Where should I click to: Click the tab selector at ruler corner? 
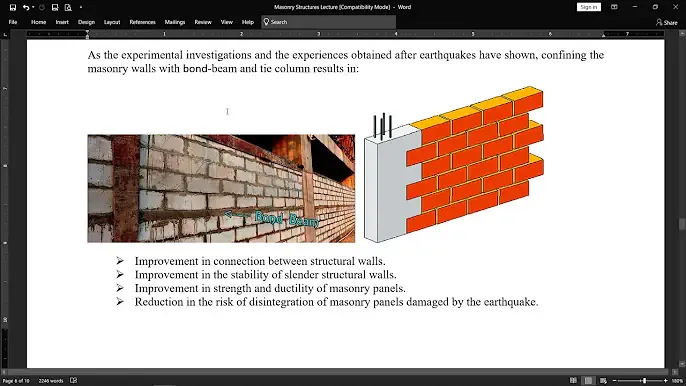(5, 34)
